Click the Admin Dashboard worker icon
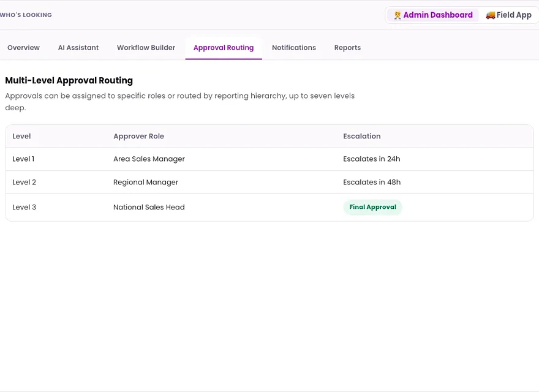The height and width of the screenshot is (392, 539). click(398, 15)
